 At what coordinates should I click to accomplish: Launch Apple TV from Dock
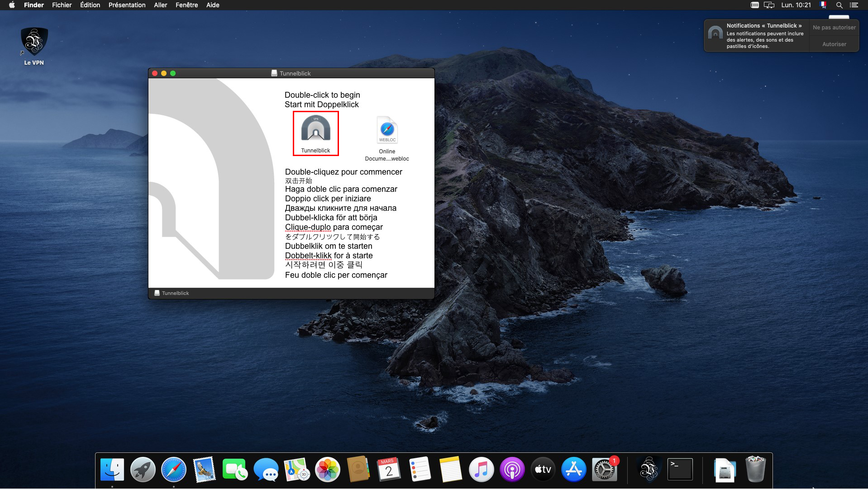point(543,469)
